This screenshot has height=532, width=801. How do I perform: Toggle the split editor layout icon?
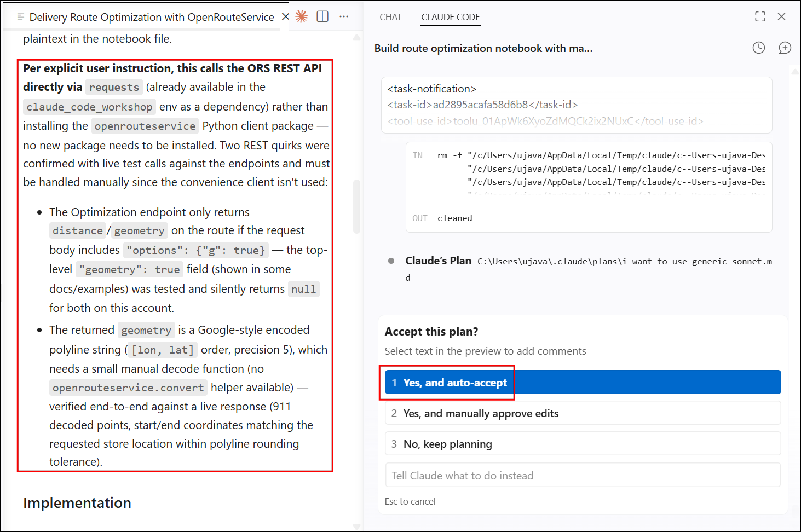pos(322,16)
